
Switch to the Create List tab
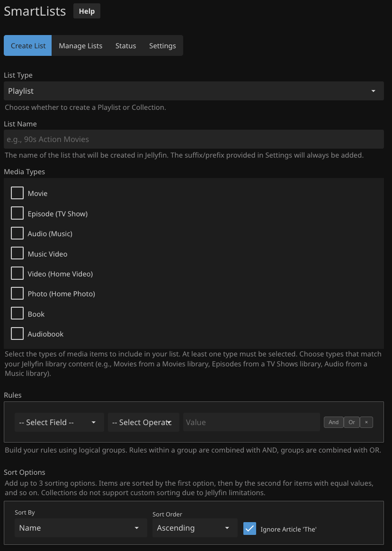(x=28, y=46)
